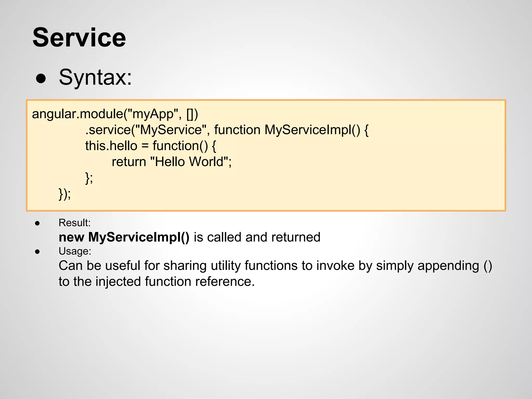This screenshot has height=399, width=532.
Task: Click the "});" final code line
Action: tap(65, 194)
